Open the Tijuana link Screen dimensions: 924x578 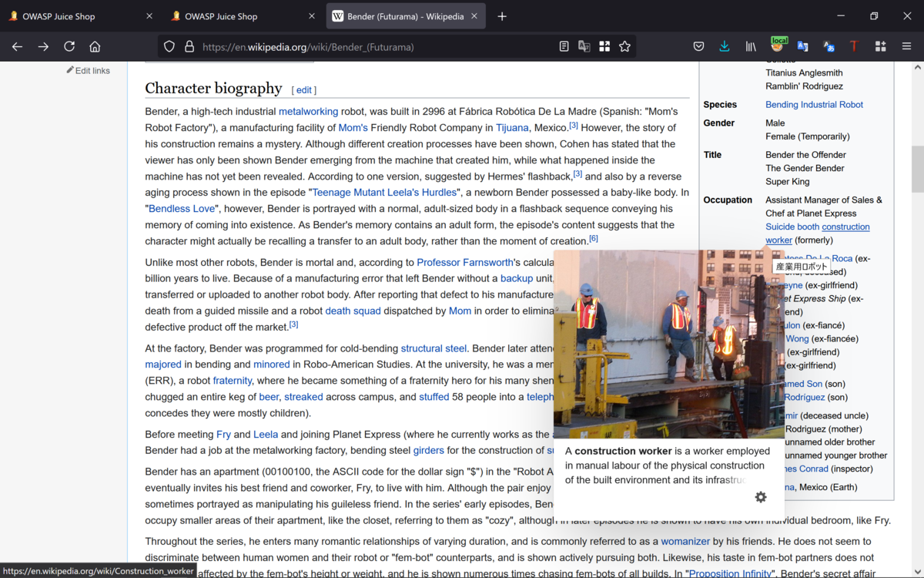click(x=512, y=127)
